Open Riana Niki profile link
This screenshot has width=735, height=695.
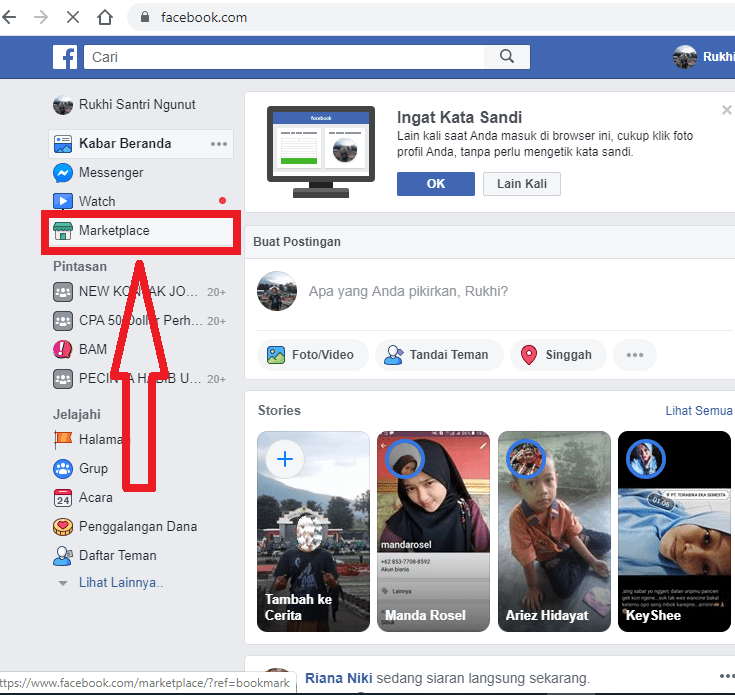(x=338, y=678)
